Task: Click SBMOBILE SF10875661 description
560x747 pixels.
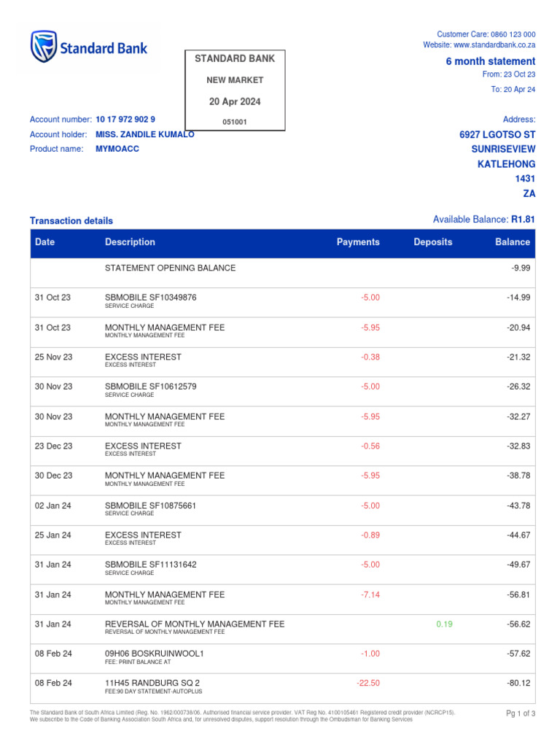Action: pos(150,506)
